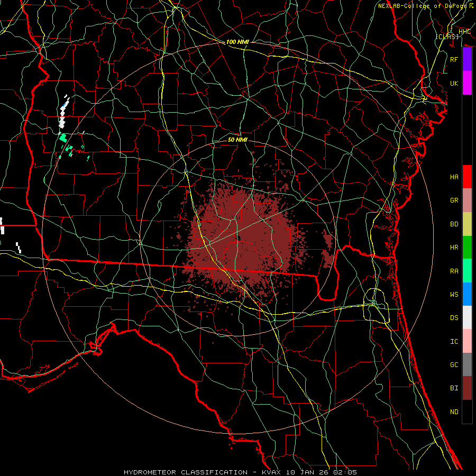Click the KVAX station identifier

271,472
